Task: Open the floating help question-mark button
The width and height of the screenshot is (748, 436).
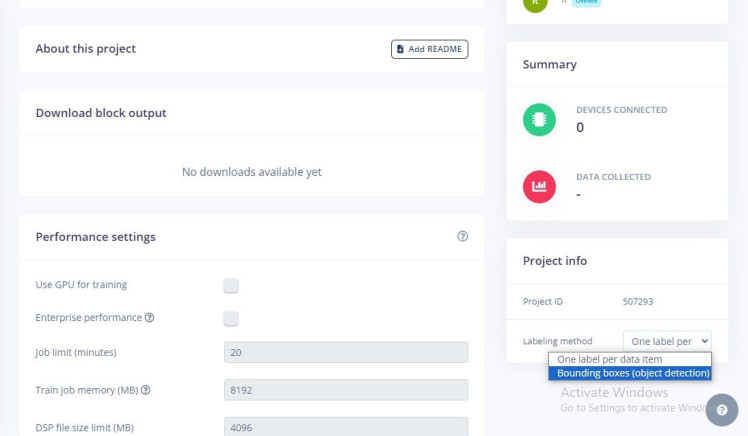Action: (721, 410)
